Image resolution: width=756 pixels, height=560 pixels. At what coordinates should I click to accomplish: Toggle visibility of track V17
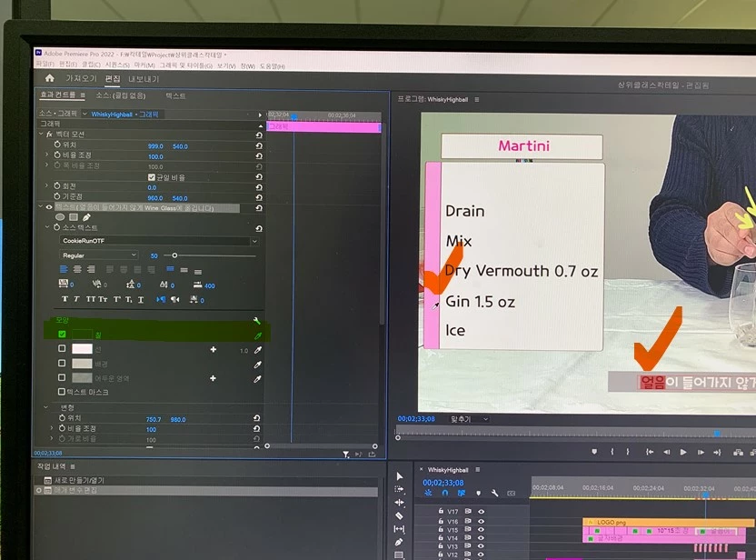point(481,511)
